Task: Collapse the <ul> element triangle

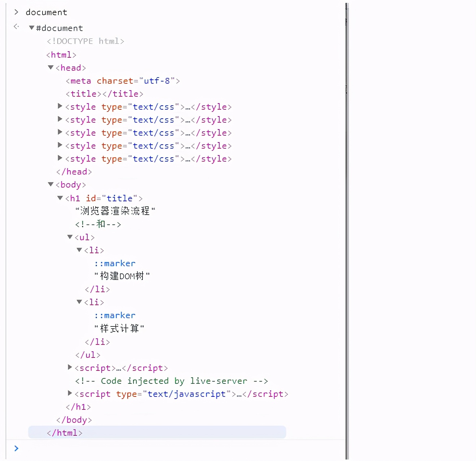Action: click(x=70, y=237)
